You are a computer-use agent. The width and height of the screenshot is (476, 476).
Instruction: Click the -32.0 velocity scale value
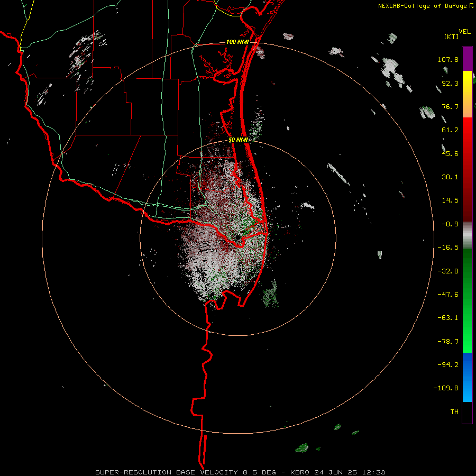(448, 271)
